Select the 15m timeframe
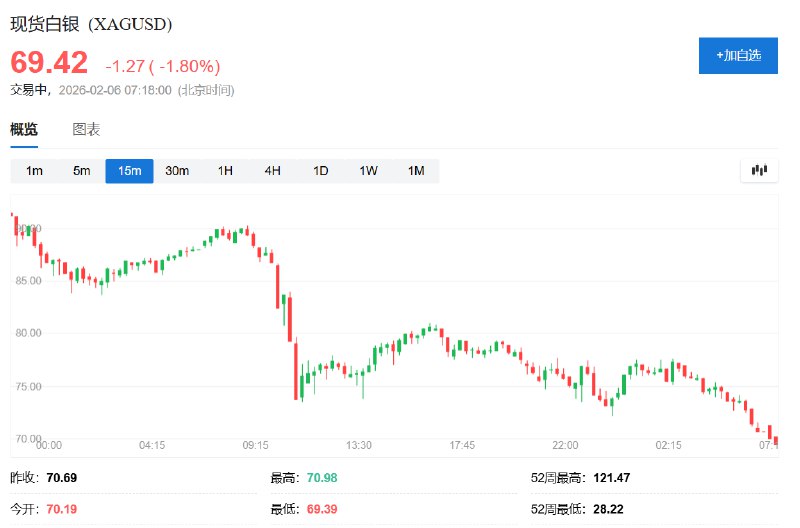Image resolution: width=800 pixels, height=528 pixels. [x=129, y=171]
